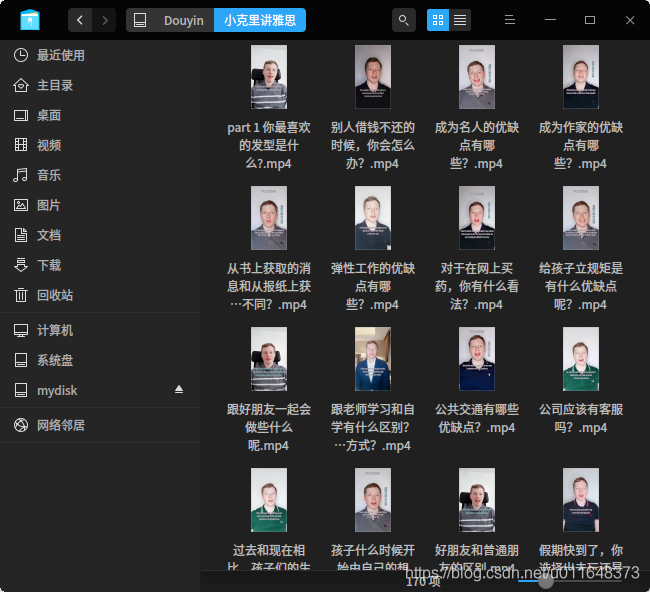This screenshot has width=650, height=592.
Task: Select the 成为作家的优缺点 video thumbnail
Action: tap(581, 77)
